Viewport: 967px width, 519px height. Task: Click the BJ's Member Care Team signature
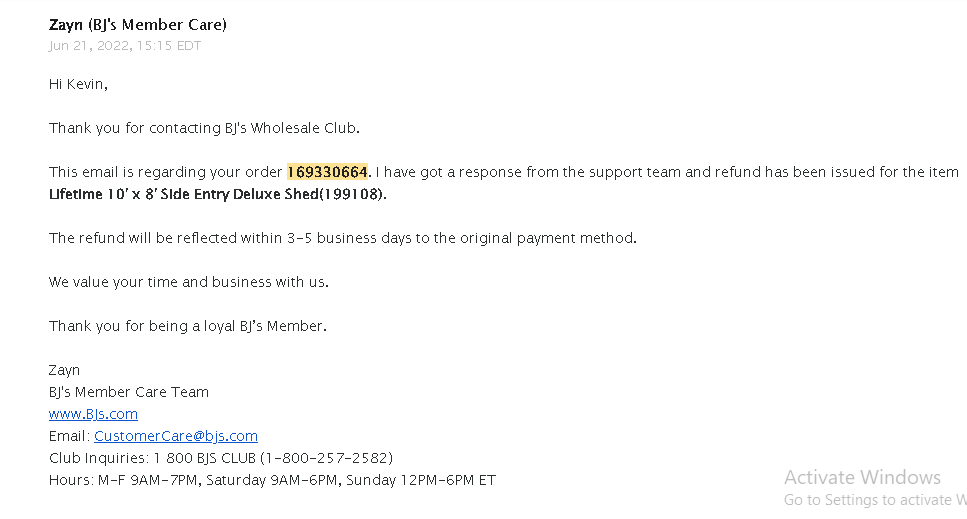coord(129,392)
